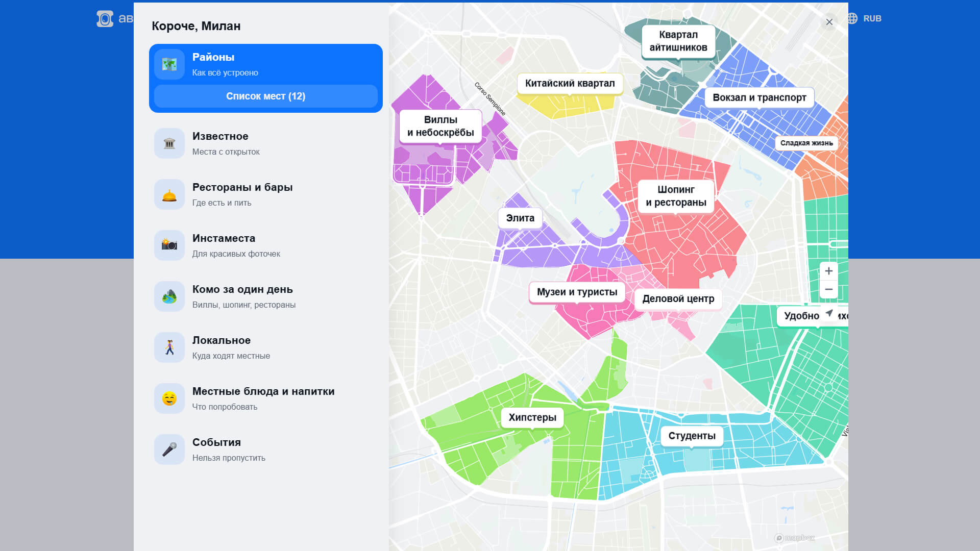Click the Китайский квартал map label
Screen dimensions: 980x551
(570, 83)
